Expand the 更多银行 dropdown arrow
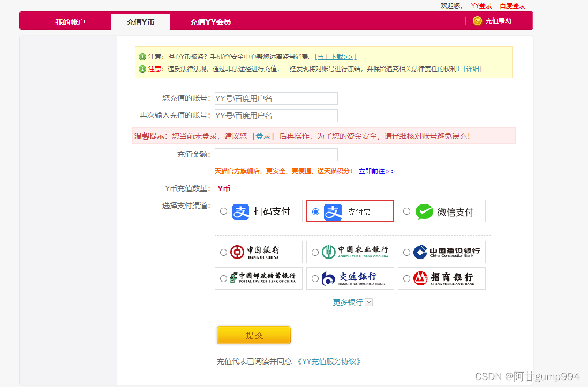Viewport: 588px width, 387px height. tap(368, 302)
